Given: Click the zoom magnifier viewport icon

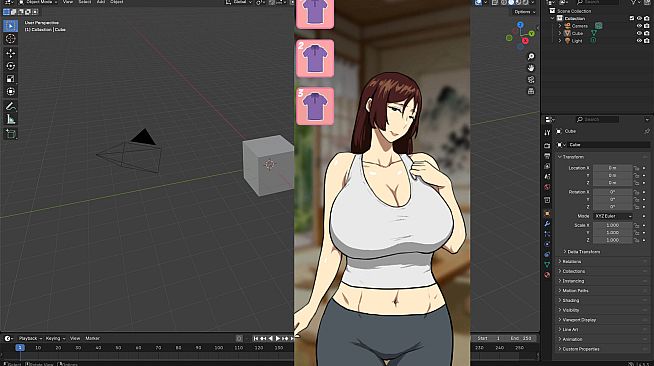Looking at the screenshot, I should tap(531, 56).
